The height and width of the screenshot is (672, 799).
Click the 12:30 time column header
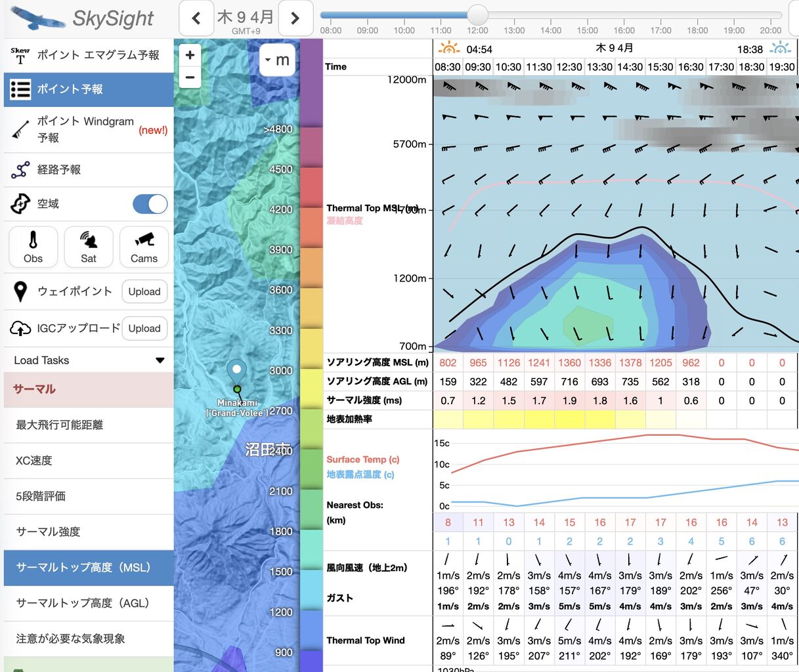(x=569, y=67)
